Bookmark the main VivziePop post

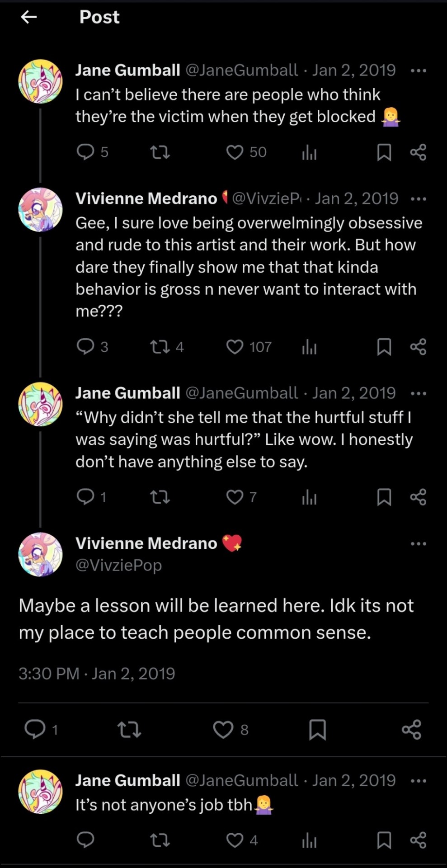pos(317,730)
